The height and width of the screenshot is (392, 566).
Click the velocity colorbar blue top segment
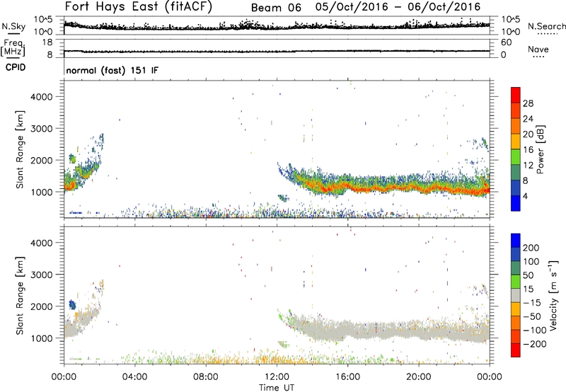[516, 241]
